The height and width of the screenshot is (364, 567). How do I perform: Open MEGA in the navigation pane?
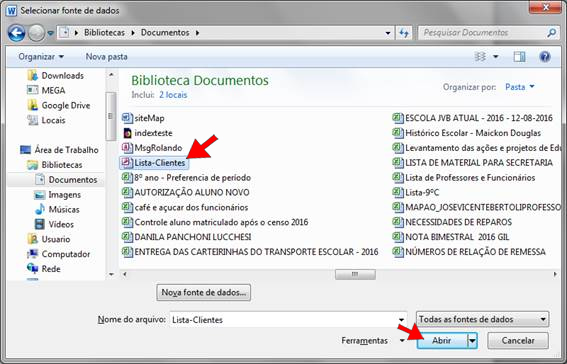coord(46,90)
